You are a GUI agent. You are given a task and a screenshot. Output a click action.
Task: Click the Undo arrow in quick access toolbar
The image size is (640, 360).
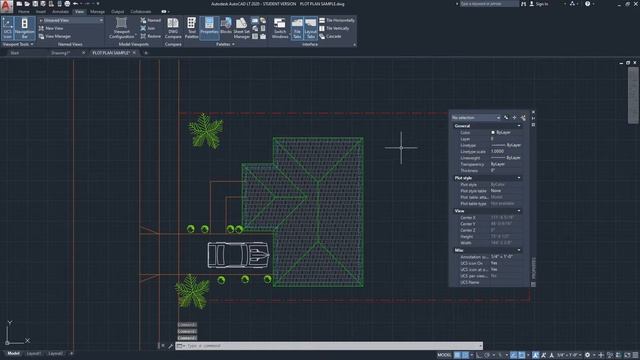click(x=75, y=4)
